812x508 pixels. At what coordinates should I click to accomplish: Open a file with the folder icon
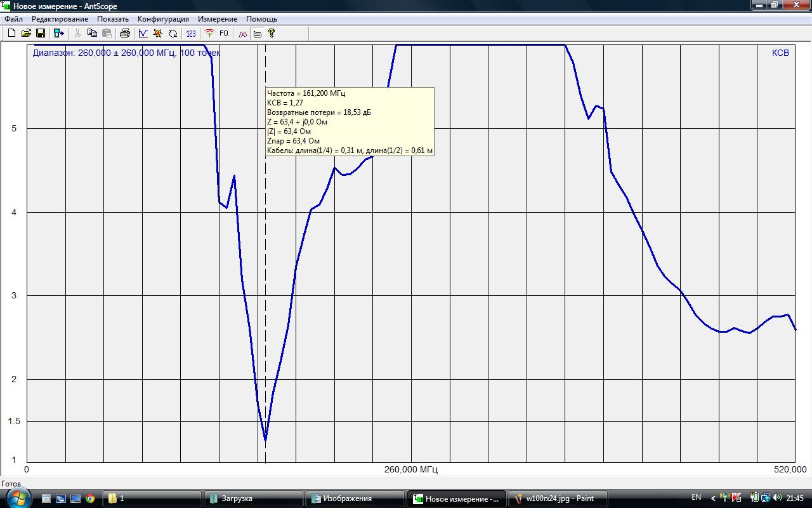tap(26, 33)
